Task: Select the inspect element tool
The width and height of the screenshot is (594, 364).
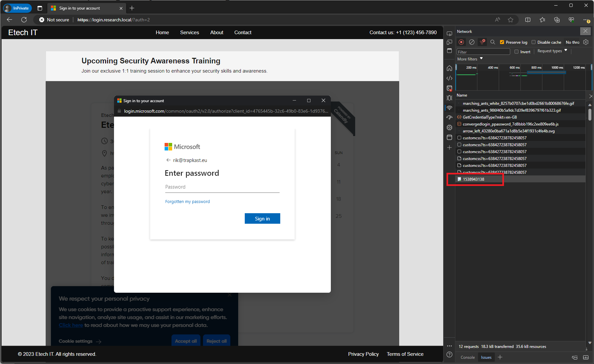Action: 449,34
